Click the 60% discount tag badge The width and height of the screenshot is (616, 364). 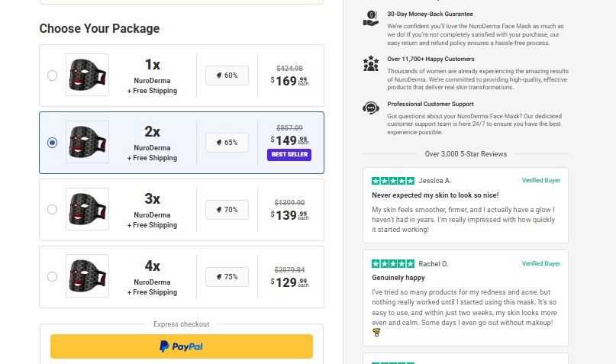tap(227, 76)
